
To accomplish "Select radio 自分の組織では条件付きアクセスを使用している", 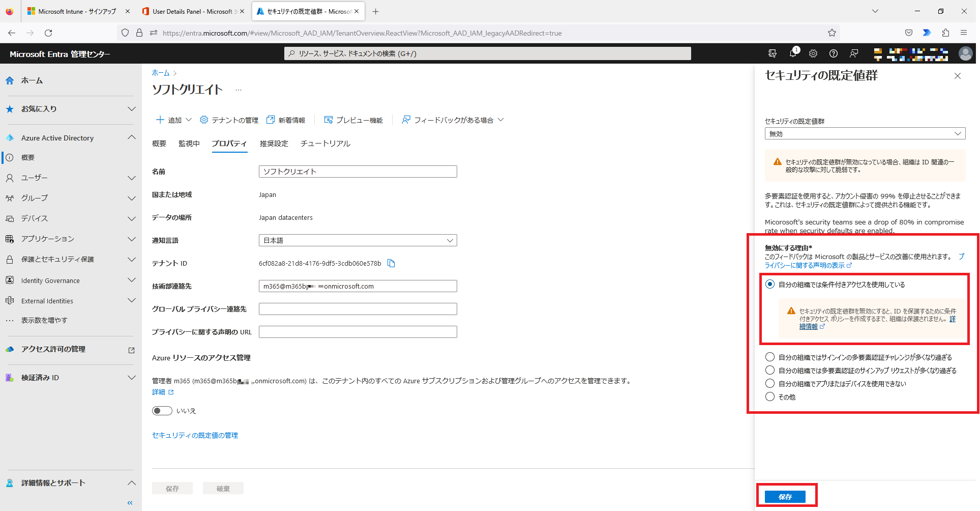I will coord(770,285).
